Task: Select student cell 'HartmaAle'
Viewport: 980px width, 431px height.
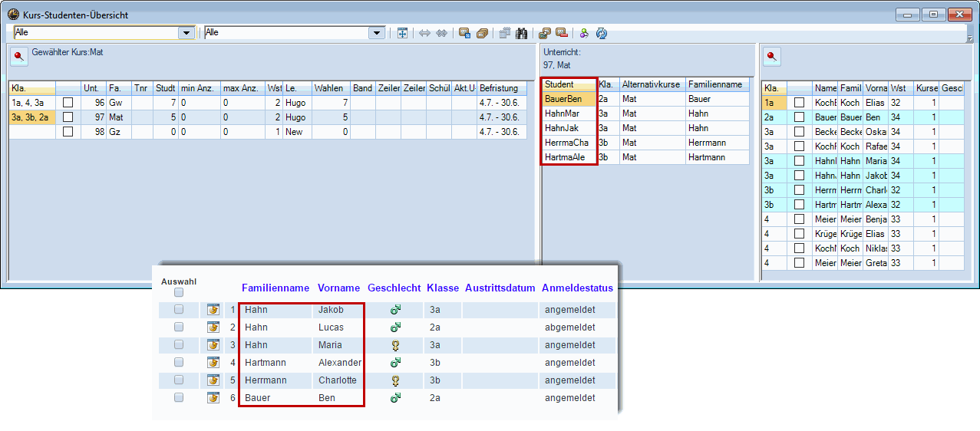Action: (x=569, y=157)
